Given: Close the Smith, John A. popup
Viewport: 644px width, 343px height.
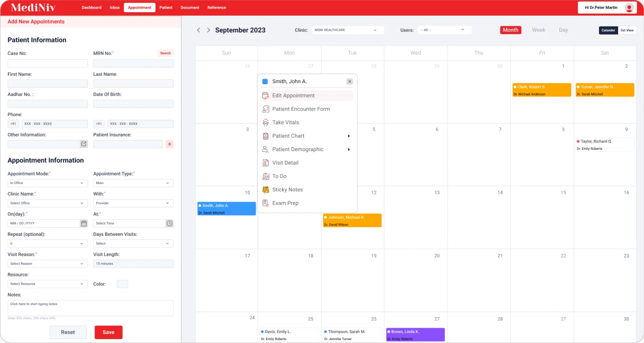Looking at the screenshot, I should click(350, 82).
